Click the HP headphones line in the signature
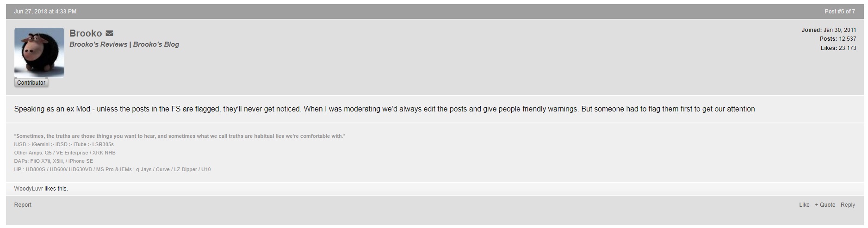The width and height of the screenshot is (868, 228). tap(112, 169)
